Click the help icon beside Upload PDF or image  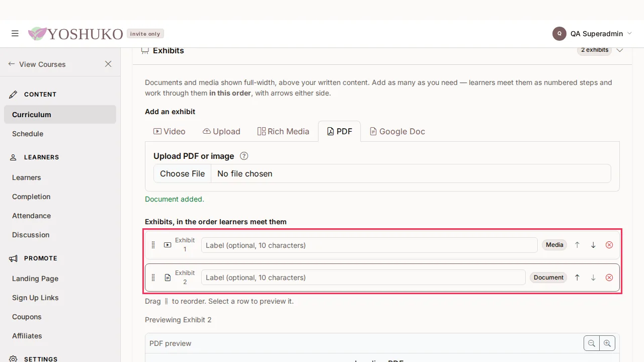tap(244, 156)
